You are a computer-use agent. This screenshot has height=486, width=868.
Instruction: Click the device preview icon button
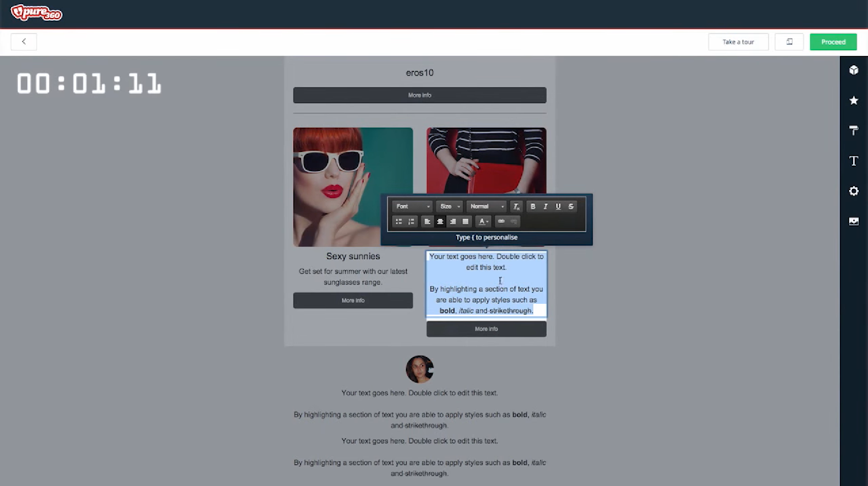click(789, 42)
